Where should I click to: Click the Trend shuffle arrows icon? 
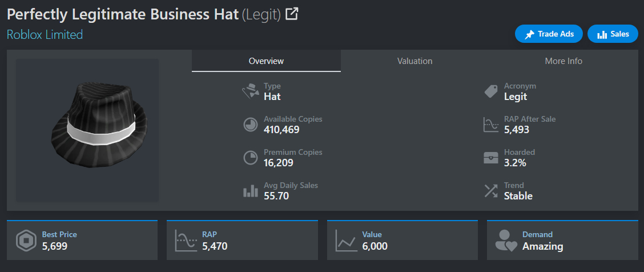pos(491,191)
